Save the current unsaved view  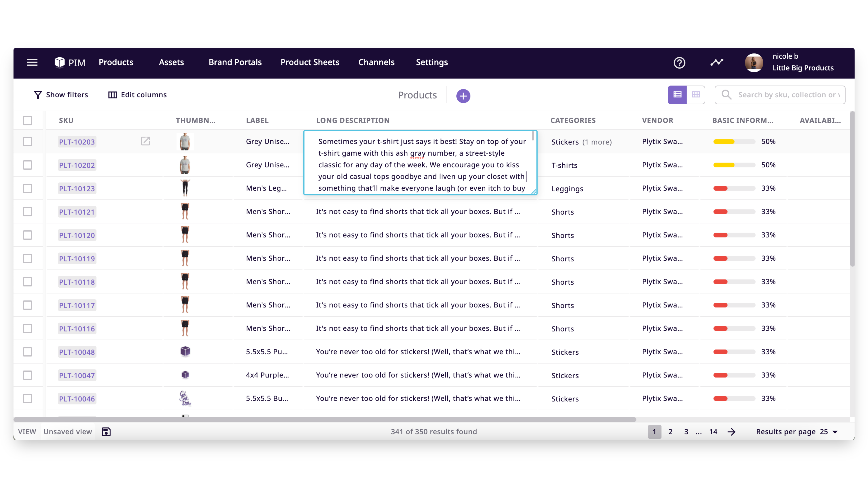tap(106, 432)
